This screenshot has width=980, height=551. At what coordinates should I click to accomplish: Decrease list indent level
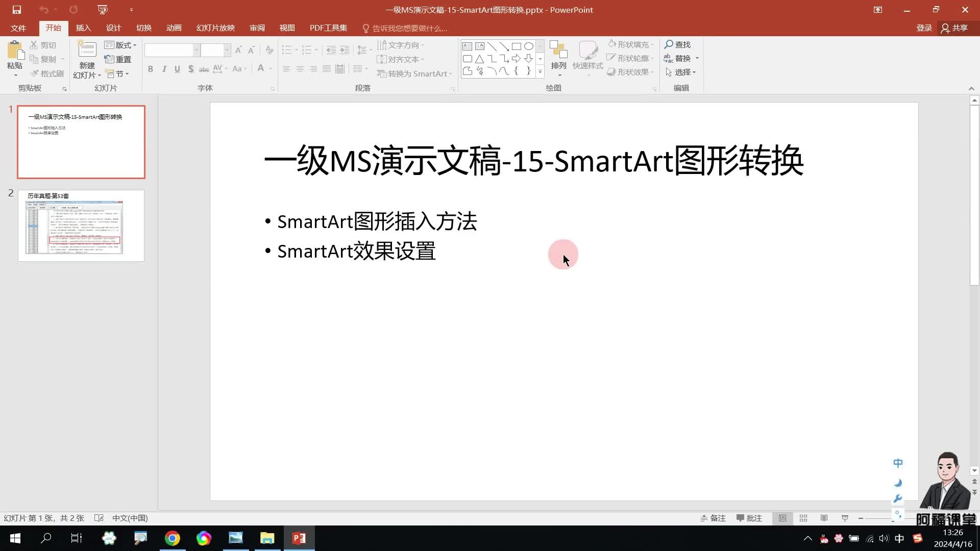coord(331,50)
